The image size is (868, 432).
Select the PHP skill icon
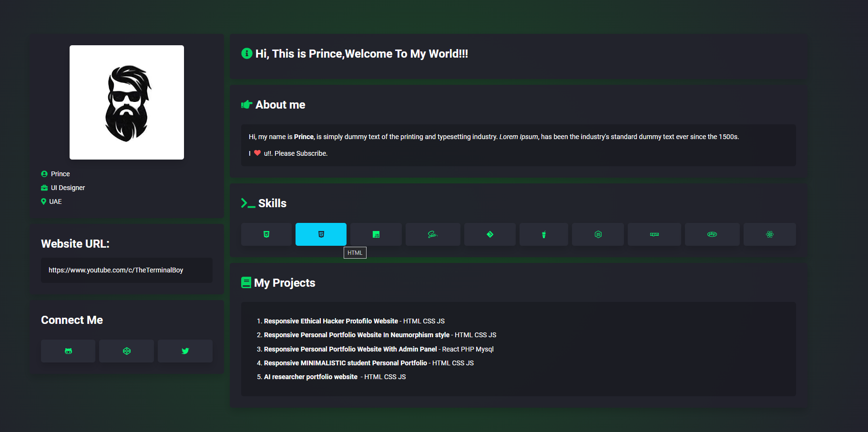pos(712,234)
